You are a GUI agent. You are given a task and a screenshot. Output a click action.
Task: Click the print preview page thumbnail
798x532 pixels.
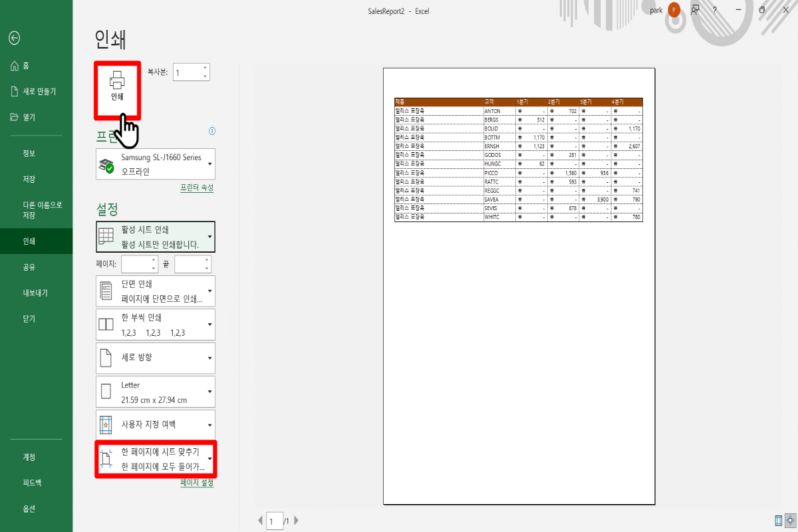(519, 286)
